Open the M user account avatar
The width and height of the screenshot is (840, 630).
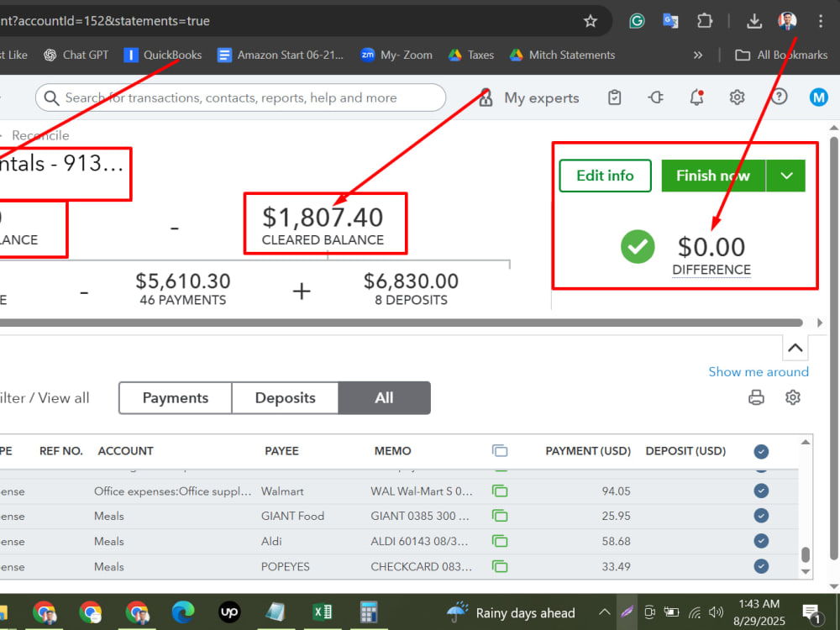coord(818,97)
